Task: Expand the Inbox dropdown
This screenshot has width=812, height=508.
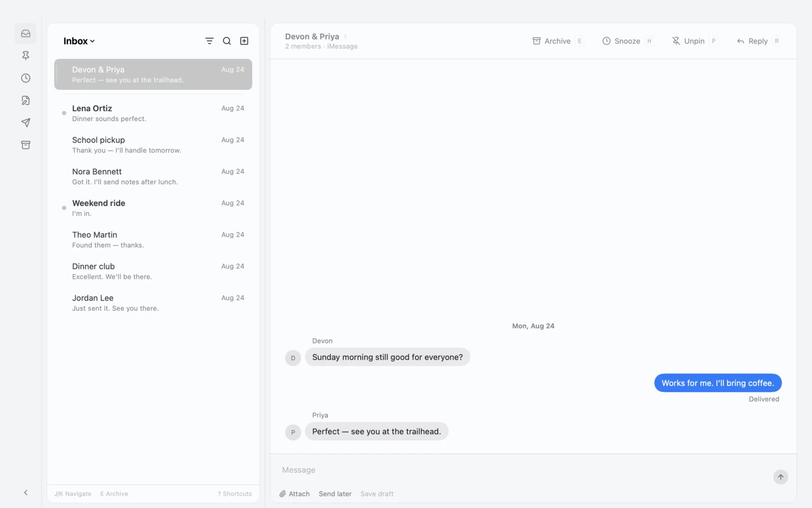Action: coord(79,41)
